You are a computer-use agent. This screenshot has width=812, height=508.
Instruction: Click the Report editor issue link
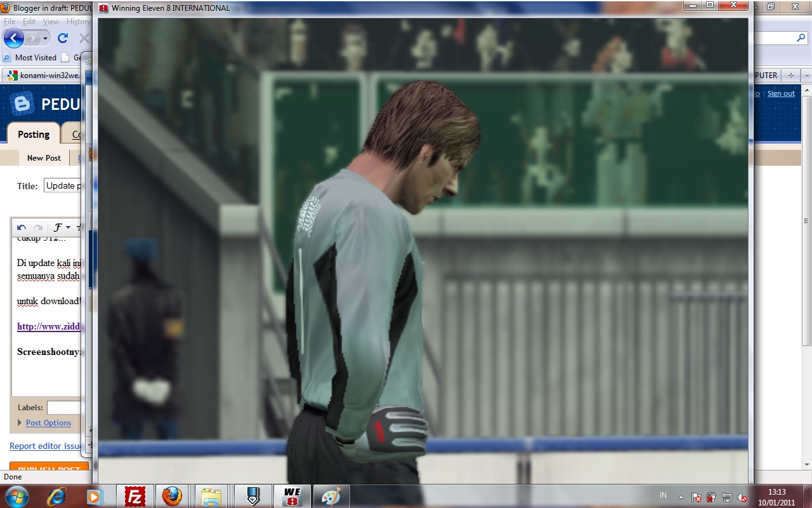(46, 446)
